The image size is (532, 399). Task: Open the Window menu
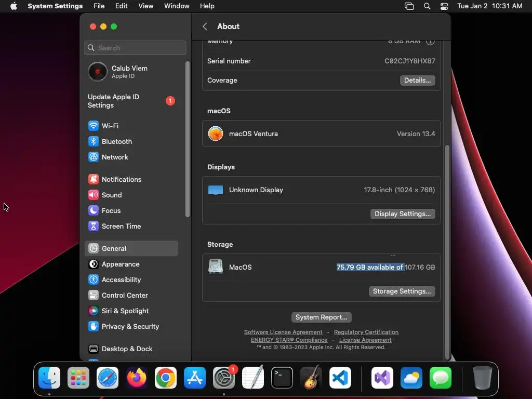click(177, 6)
